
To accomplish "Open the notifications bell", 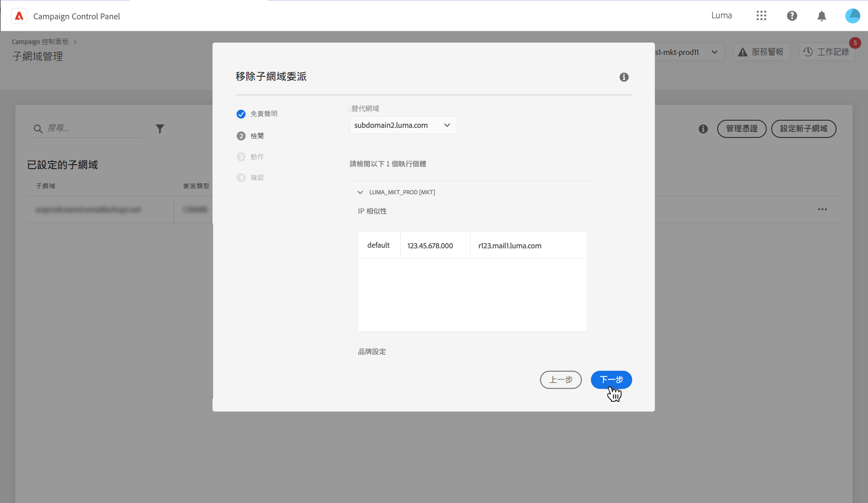I will (x=821, y=16).
